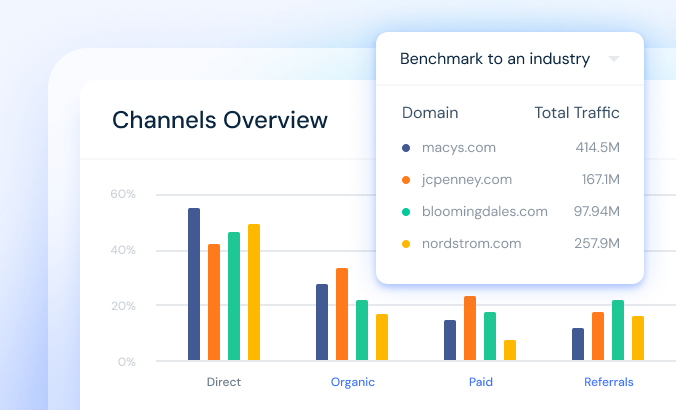This screenshot has width=676, height=410.
Task: Click the yellow Organic bar
Action: click(382, 337)
